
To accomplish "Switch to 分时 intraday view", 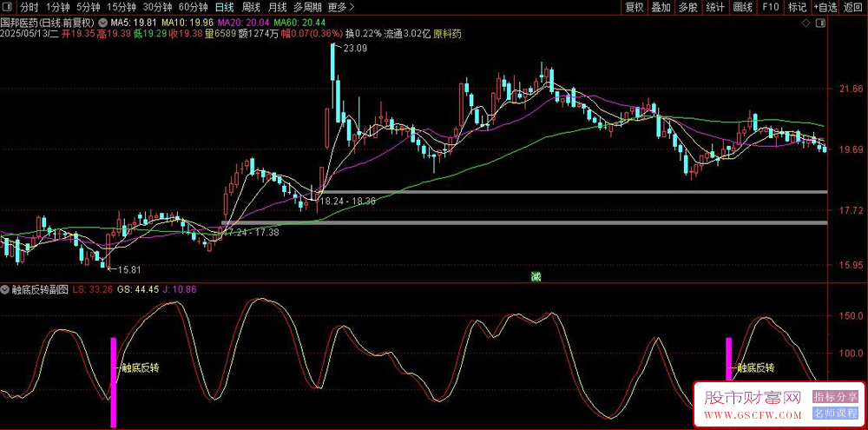I will coord(30,7).
